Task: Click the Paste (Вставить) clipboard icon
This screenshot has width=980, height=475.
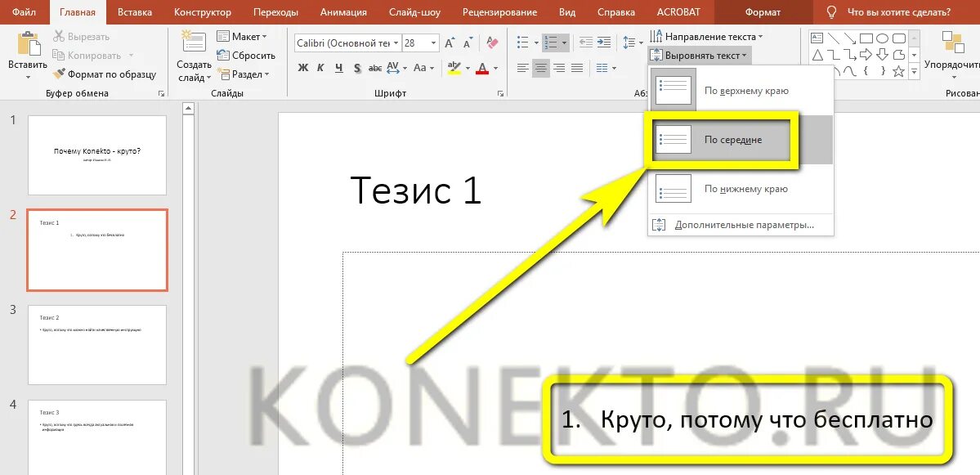Action: point(28,44)
